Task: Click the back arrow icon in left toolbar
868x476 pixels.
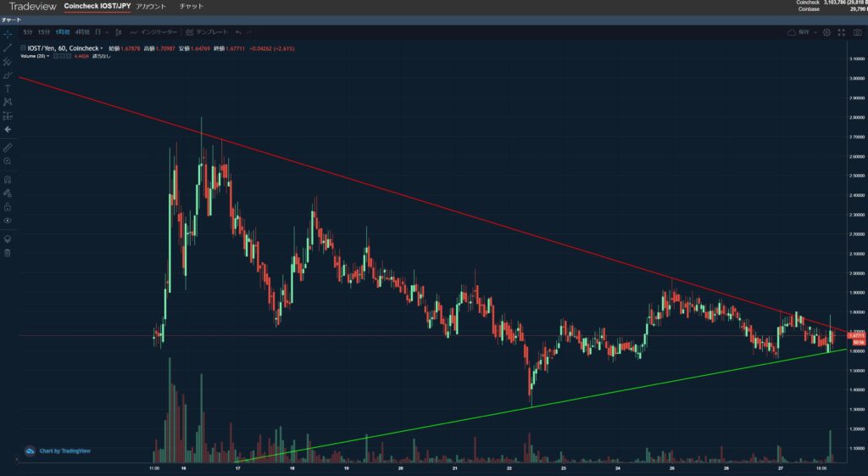Action: (7, 129)
